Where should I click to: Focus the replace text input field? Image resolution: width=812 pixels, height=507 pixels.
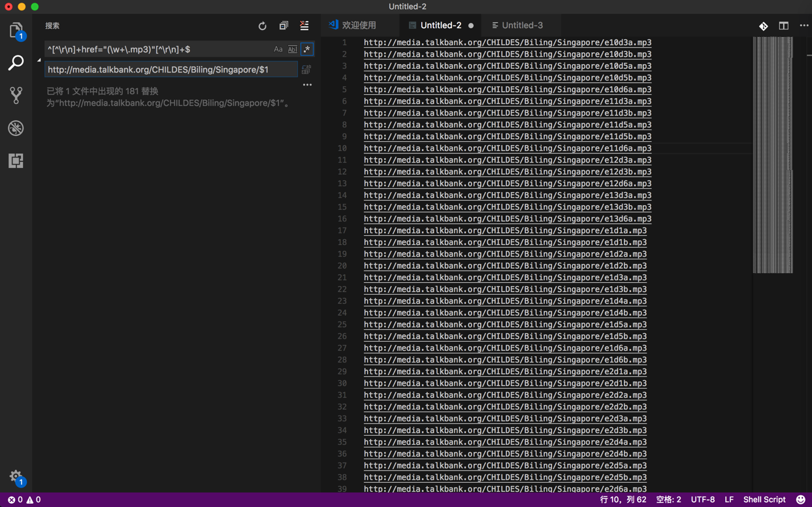pyautogui.click(x=171, y=69)
